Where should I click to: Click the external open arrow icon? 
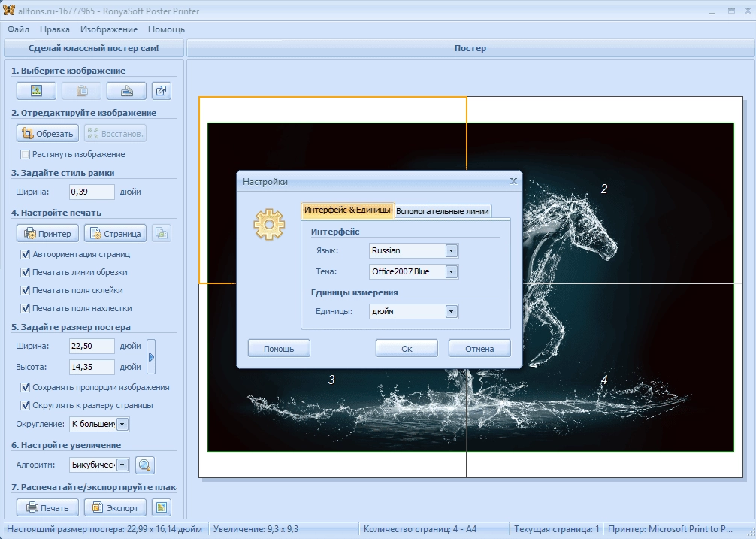(162, 91)
